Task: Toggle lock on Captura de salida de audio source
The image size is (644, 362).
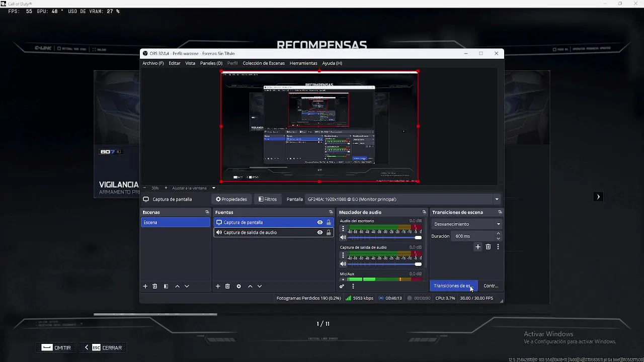Action: coord(329,232)
